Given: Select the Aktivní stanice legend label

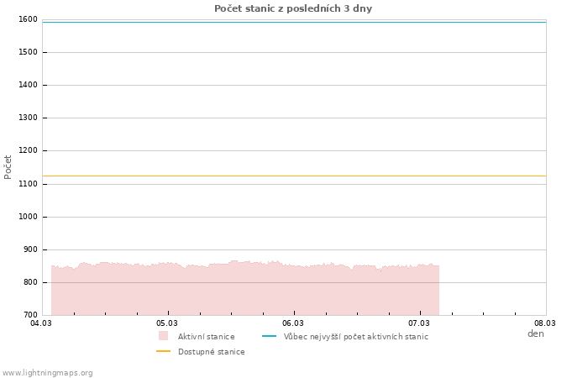Looking at the screenshot, I should click(206, 337).
